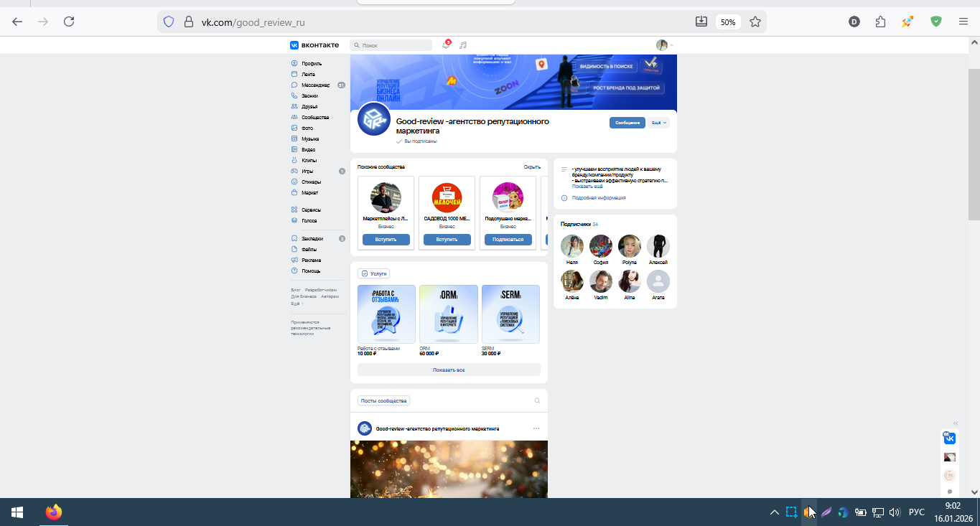Open the Good-review community avatar
The width and height of the screenshot is (980, 526).
[x=374, y=119]
